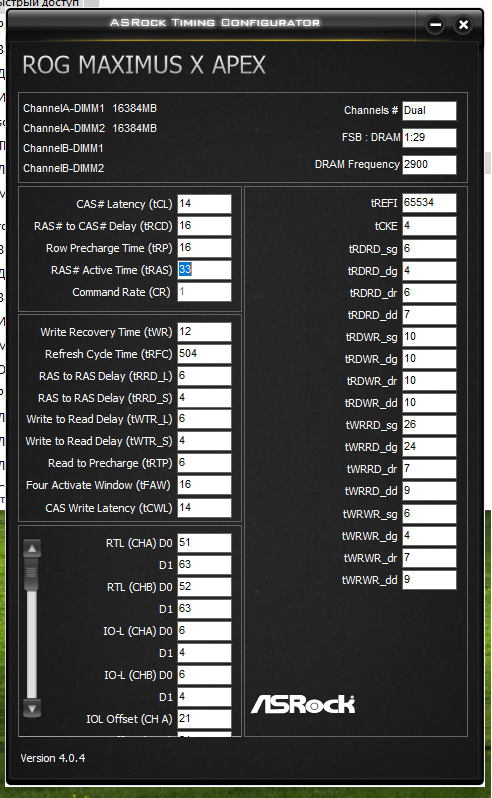Viewport: 492px width, 798px height.
Task: Click the Refresh Cycle Time (tRFC) field
Action: pos(204,353)
